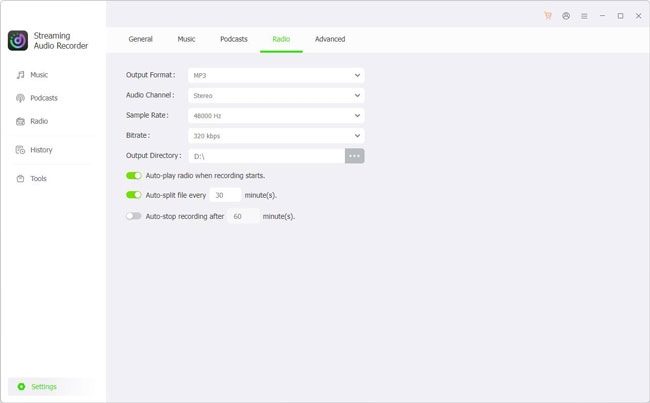Click the Sample Rate label
The image size is (650, 403).
(x=147, y=115)
